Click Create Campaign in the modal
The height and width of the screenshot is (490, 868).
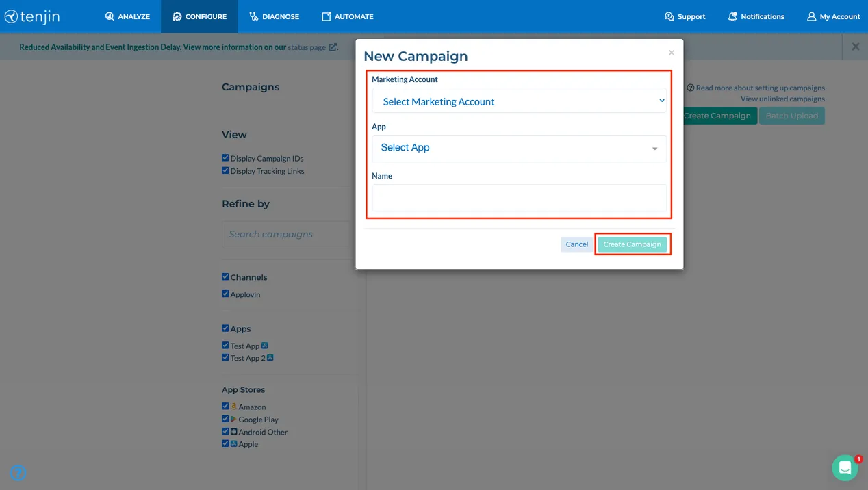tap(632, 244)
